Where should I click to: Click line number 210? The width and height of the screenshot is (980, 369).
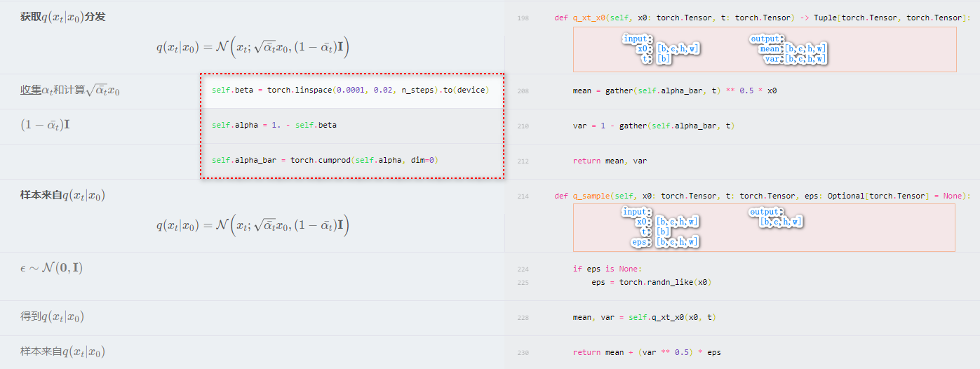click(x=523, y=126)
